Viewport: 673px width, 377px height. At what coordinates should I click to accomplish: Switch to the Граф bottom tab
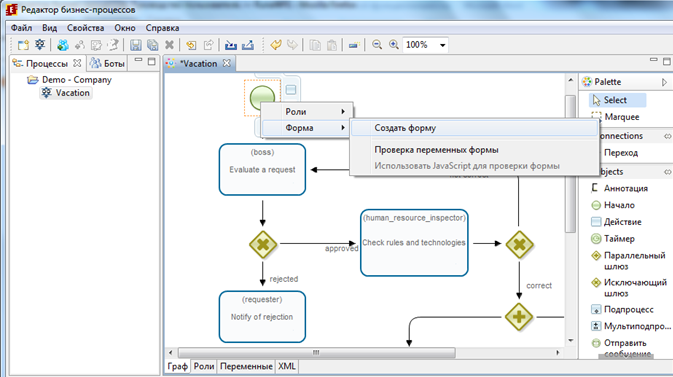point(177,366)
